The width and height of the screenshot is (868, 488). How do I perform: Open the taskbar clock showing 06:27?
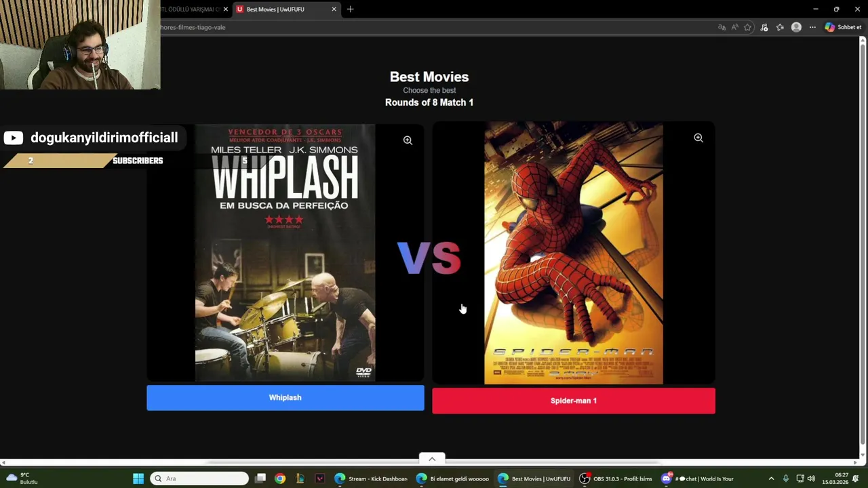tap(835, 479)
